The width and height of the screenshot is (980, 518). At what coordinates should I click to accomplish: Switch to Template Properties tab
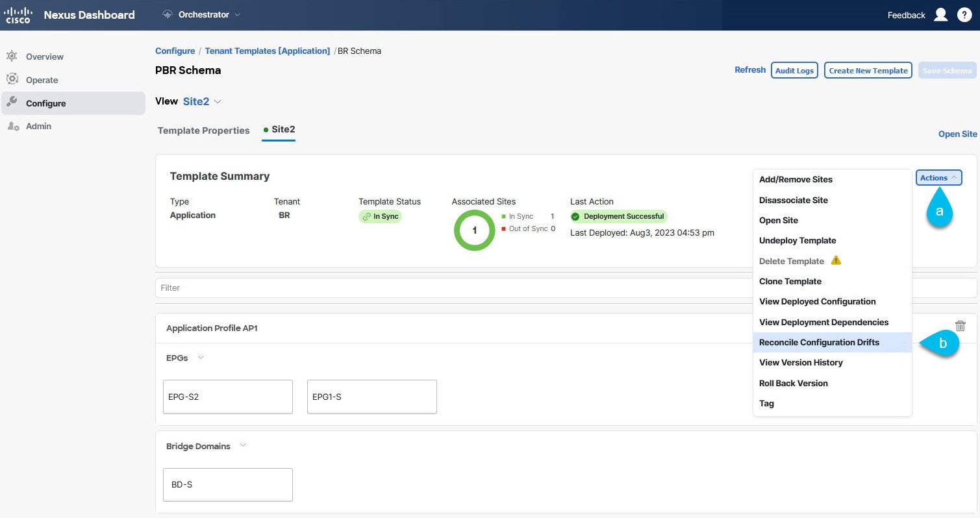(x=203, y=130)
